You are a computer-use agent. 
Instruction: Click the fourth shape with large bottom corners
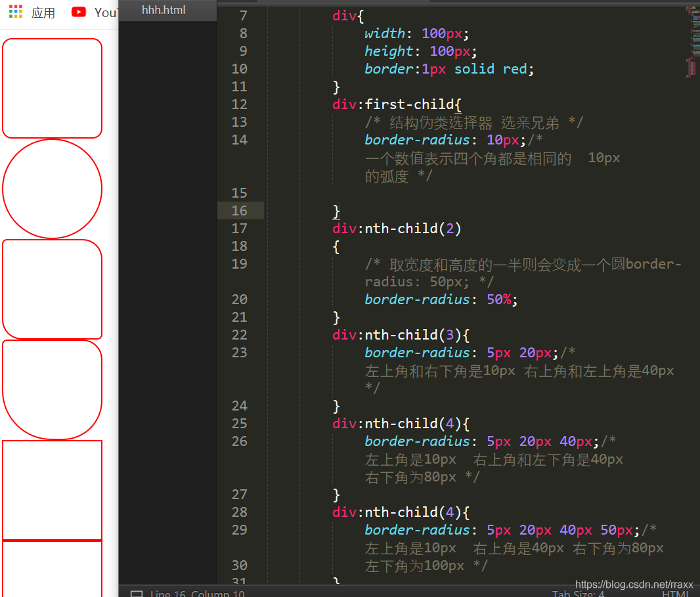53,389
